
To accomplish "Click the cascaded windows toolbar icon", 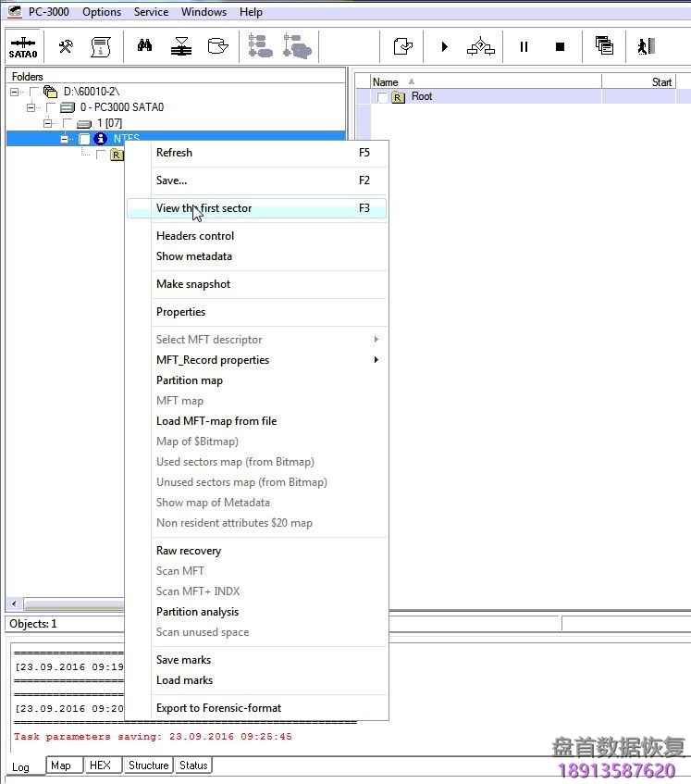I will pyautogui.click(x=604, y=46).
